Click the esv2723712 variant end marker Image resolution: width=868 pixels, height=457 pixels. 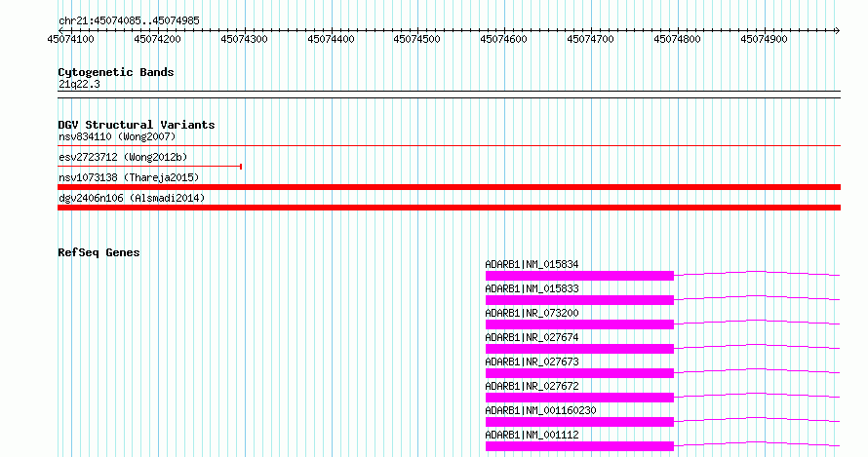tap(241, 167)
